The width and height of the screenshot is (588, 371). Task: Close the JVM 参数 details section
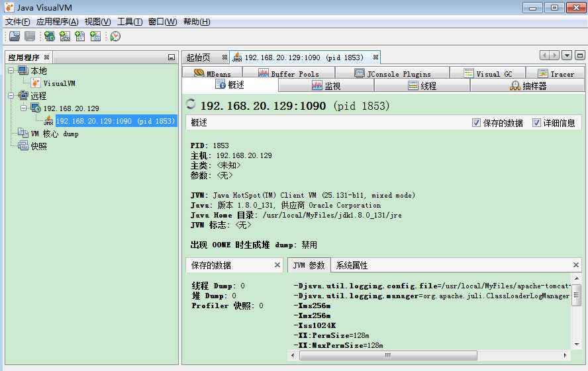[576, 265]
